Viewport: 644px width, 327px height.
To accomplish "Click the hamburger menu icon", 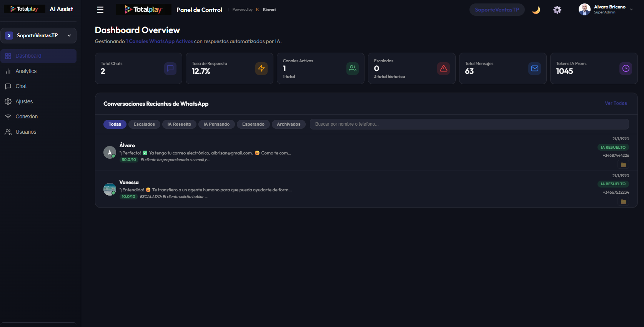I will coord(100,10).
